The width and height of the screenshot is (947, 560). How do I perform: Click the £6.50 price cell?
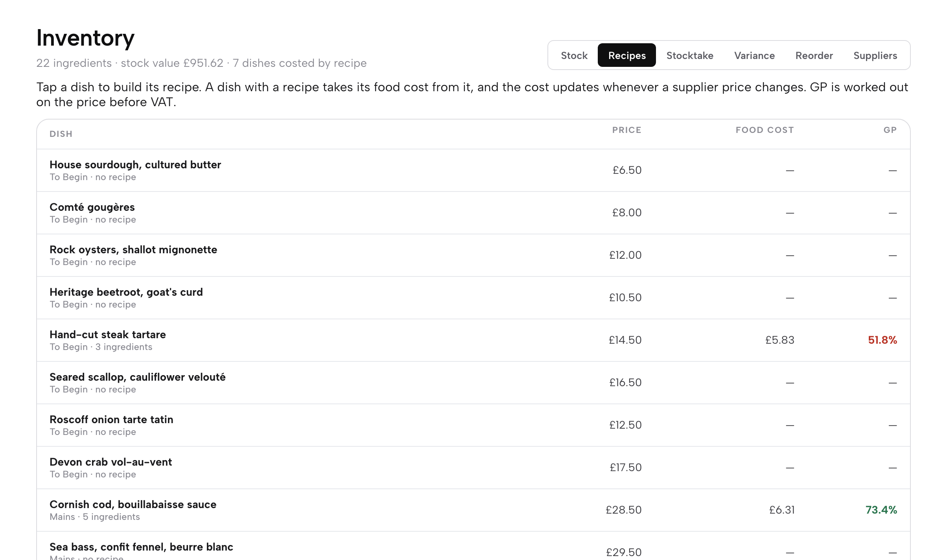(x=627, y=170)
